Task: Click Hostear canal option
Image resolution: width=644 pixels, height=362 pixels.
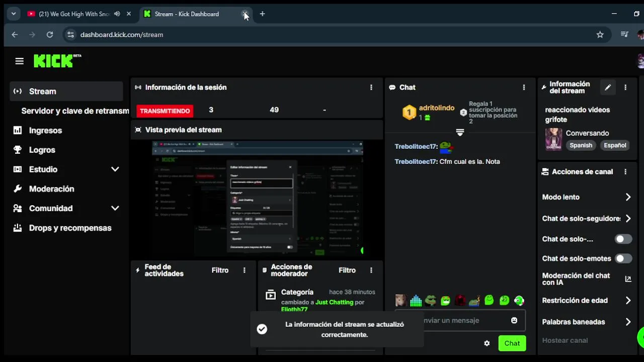Action: pos(565,340)
